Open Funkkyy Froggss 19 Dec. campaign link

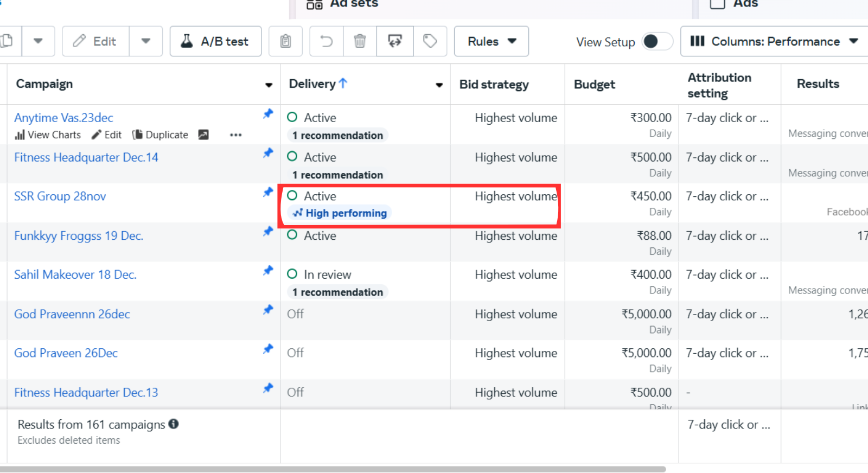tap(79, 236)
